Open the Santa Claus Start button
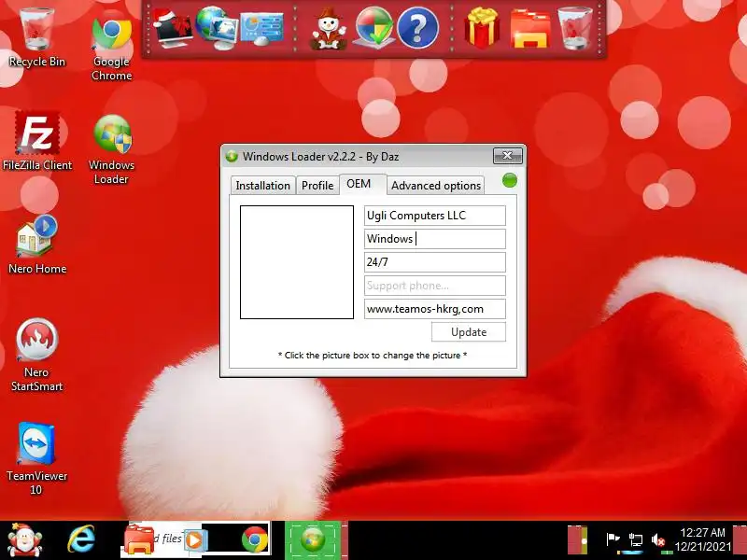 [x=24, y=541]
